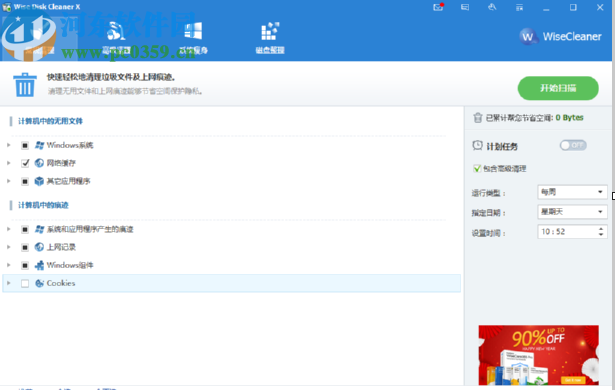Click the Windows组件 puzzle icon
Screen dimensions: 615x390
(x=39, y=265)
